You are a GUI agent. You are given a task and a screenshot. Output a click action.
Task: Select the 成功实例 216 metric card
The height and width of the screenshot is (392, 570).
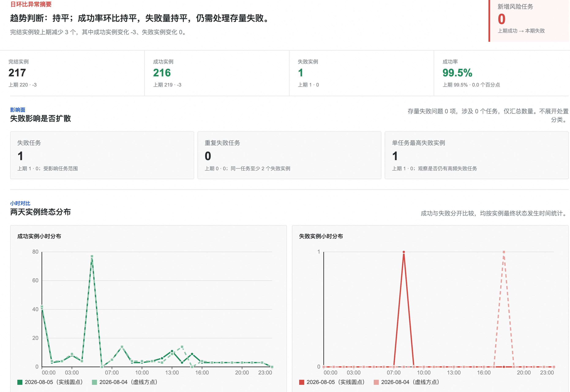point(217,73)
